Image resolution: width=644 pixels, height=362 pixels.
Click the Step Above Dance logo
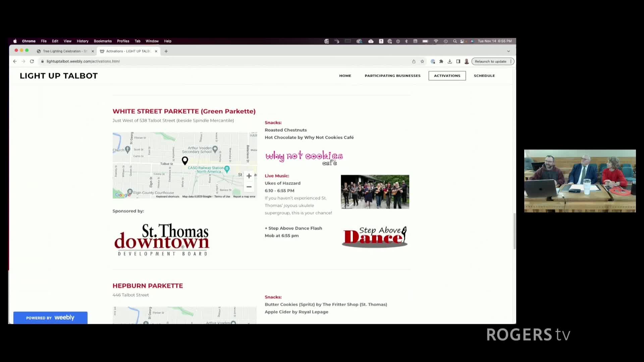coord(375,237)
